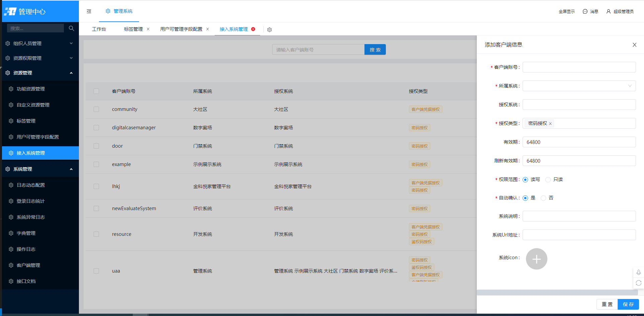Open 用户可管理字段配置 in sidebar
The image size is (644, 316).
pyautogui.click(x=40, y=137)
